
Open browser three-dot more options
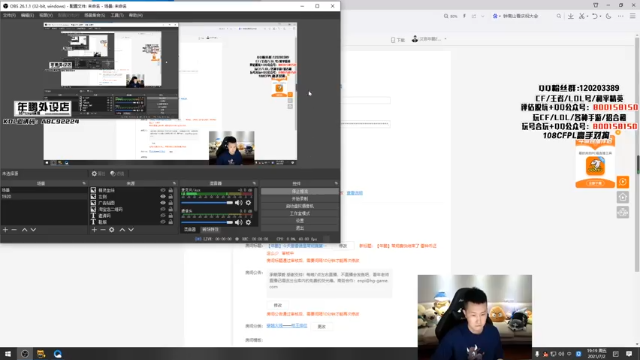[x=620, y=16]
